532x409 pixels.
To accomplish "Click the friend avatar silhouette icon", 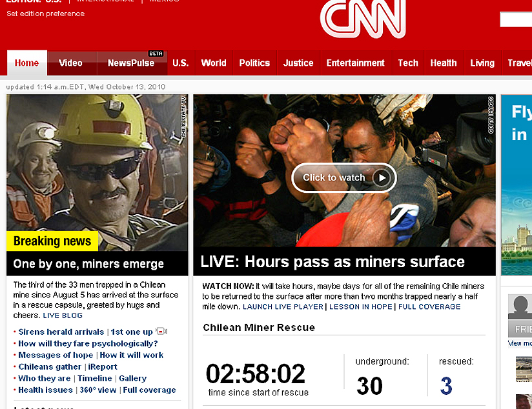I will pyautogui.click(x=520, y=307).
